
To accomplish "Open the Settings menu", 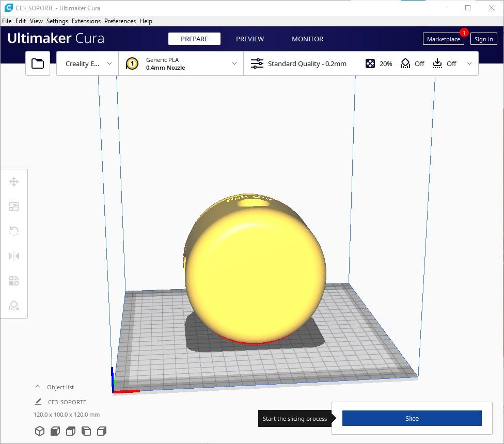I will 57,21.
